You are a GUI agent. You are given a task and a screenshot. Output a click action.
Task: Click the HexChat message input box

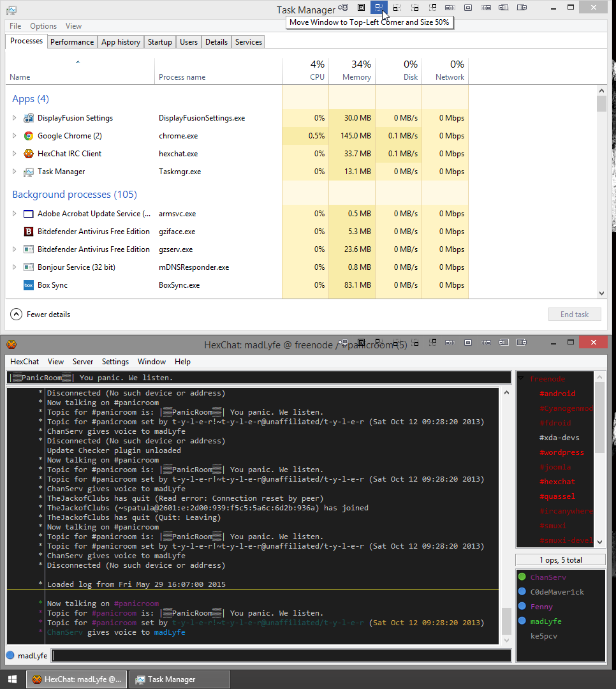[x=281, y=656]
